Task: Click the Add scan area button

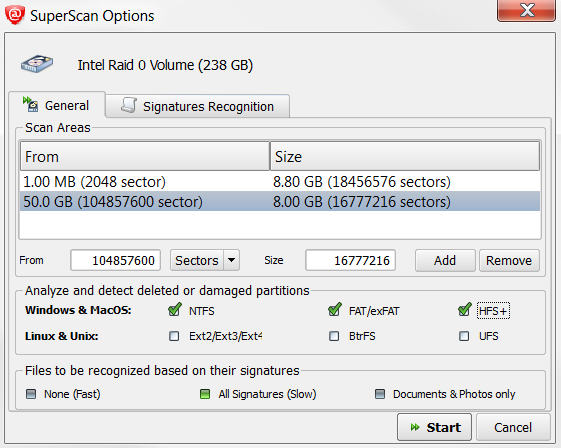Action: [x=445, y=260]
